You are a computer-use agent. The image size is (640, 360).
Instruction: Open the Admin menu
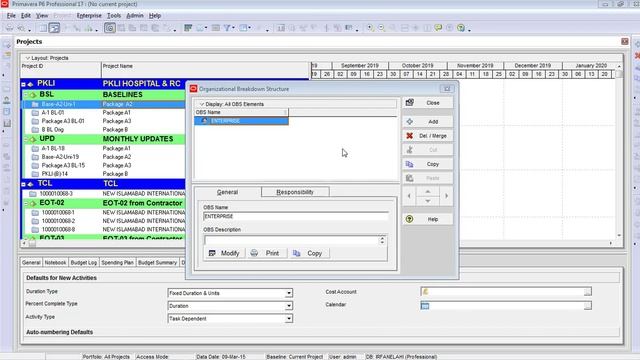pyautogui.click(x=135, y=16)
